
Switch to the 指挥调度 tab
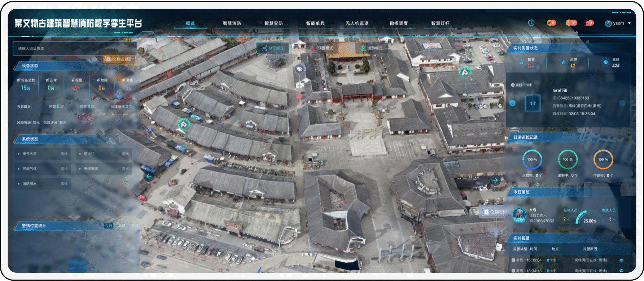(x=399, y=23)
